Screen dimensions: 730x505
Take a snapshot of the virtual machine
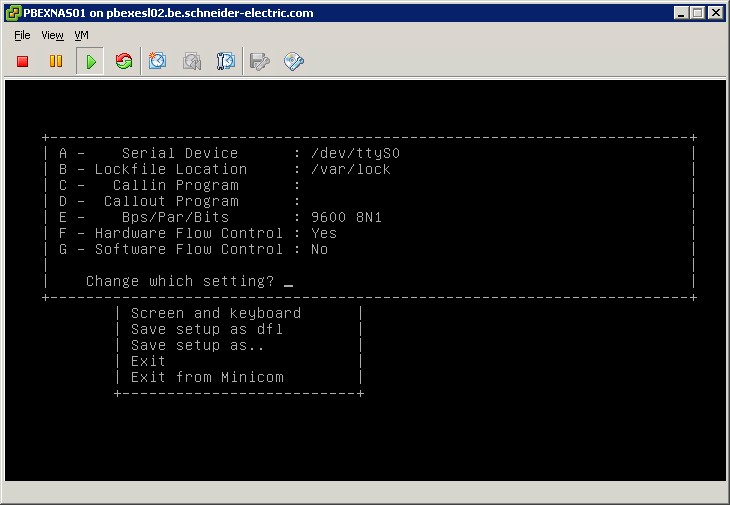pos(158,62)
